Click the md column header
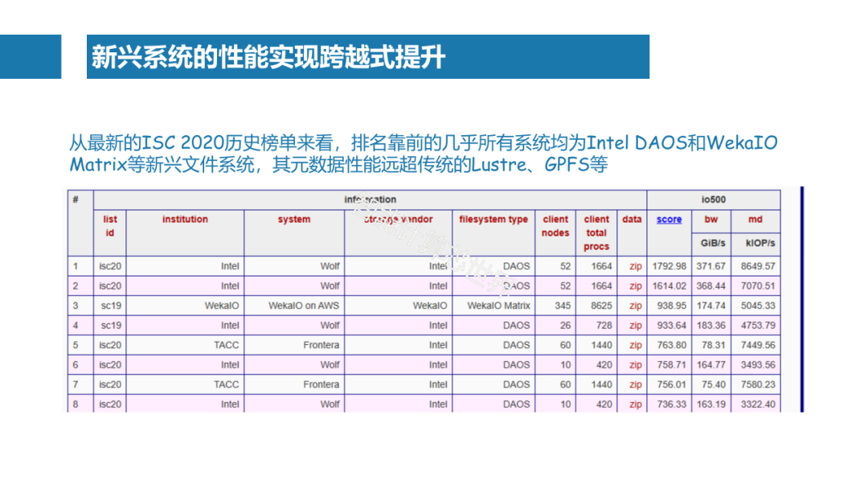868x489 pixels. [x=755, y=220]
